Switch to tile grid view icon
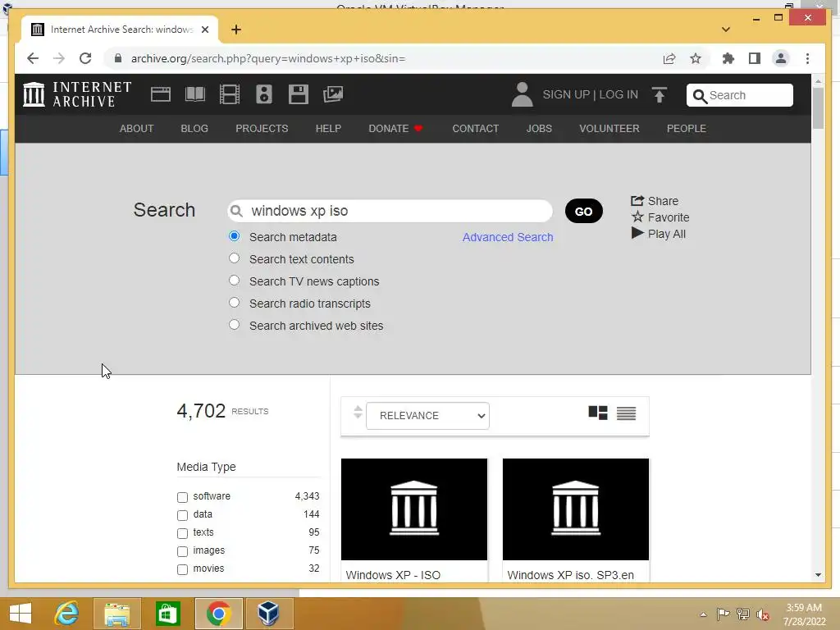This screenshot has height=630, width=840. coord(597,413)
